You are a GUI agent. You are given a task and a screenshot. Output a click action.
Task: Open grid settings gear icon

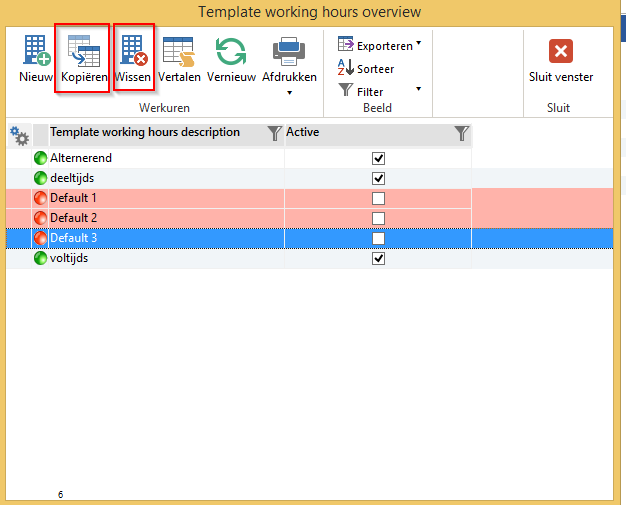[19, 133]
